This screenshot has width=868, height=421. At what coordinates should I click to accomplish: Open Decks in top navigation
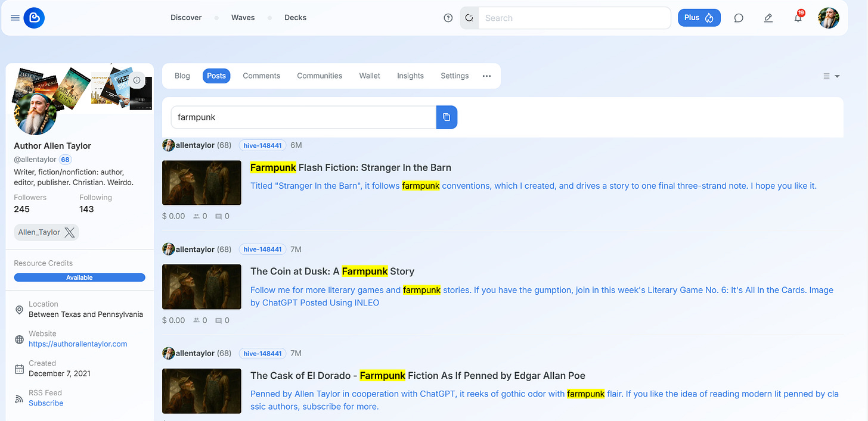pos(296,18)
